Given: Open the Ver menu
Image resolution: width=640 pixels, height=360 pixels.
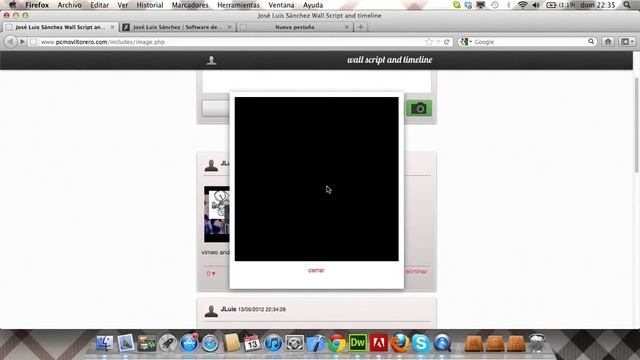Looking at the screenshot, I should pyautogui.click(x=122, y=5).
